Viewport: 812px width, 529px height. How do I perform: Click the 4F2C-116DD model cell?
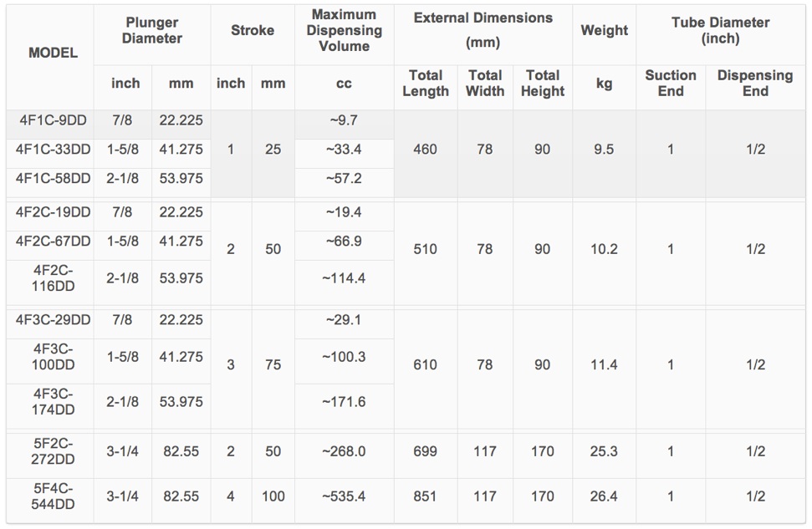click(x=53, y=278)
